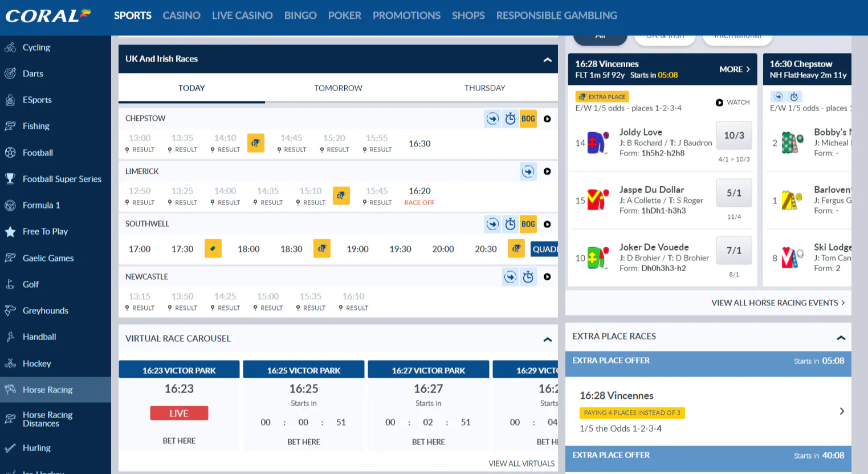
Task: Click the Free To Play star icon
Action: click(x=10, y=231)
